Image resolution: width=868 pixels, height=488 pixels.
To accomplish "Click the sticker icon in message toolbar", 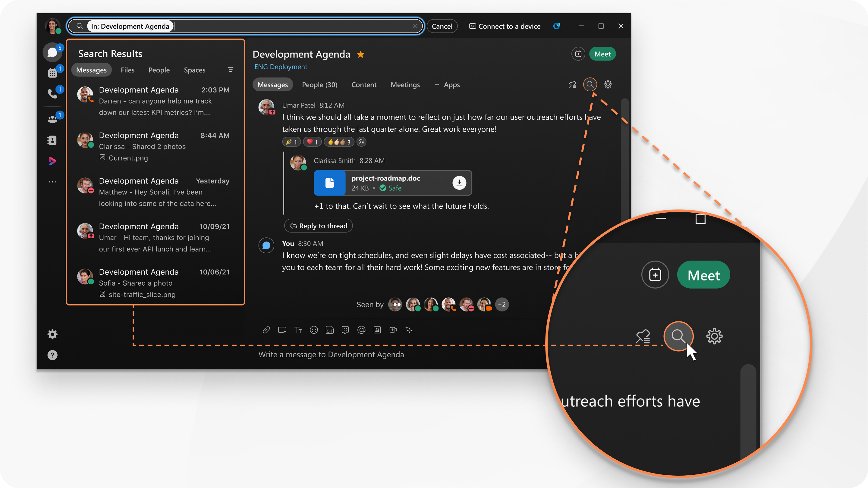I will pyautogui.click(x=344, y=330).
